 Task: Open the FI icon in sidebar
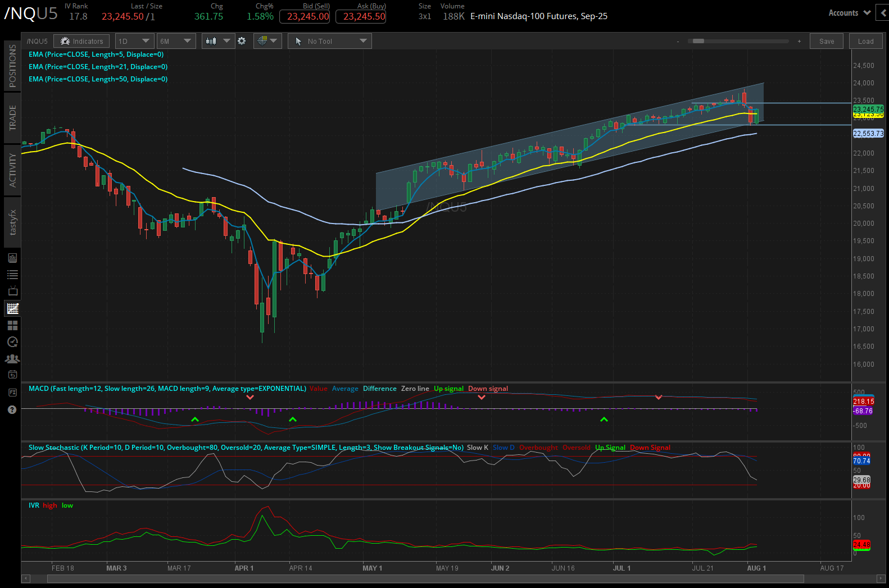click(12, 392)
